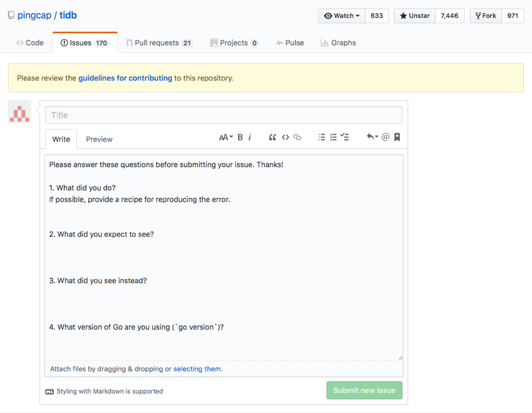Open the Pull requests tab
The width and height of the screenshot is (532, 413).
pyautogui.click(x=159, y=43)
